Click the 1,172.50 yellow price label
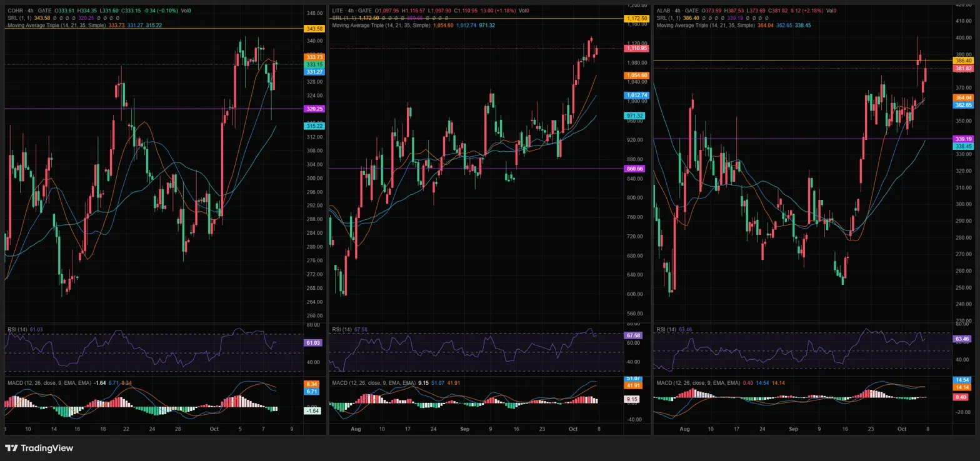Screen dimensions: 980x461 pyautogui.click(x=636, y=19)
